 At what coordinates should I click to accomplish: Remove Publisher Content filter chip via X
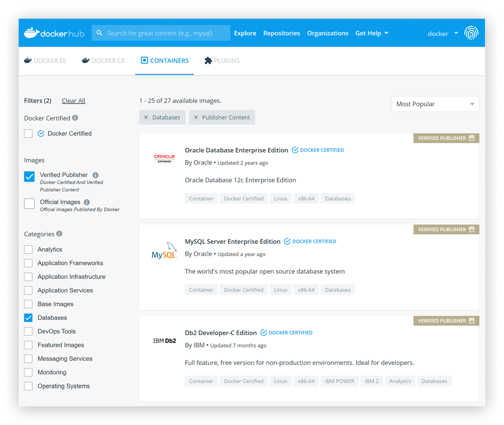click(x=196, y=117)
